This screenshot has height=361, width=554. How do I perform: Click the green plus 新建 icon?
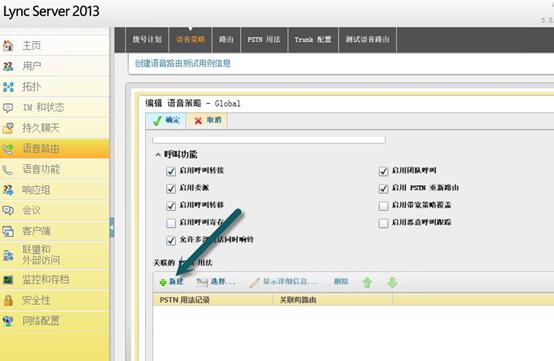tap(163, 282)
